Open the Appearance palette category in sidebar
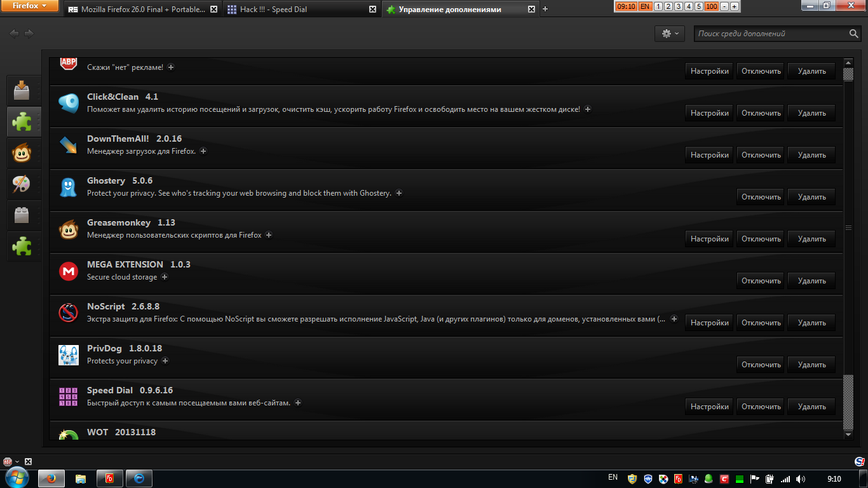 pos(24,184)
